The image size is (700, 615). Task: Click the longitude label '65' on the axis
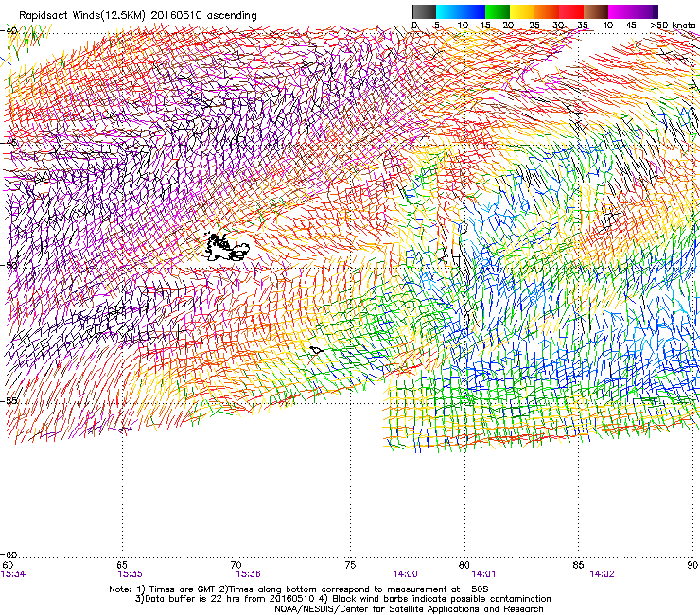122,566
